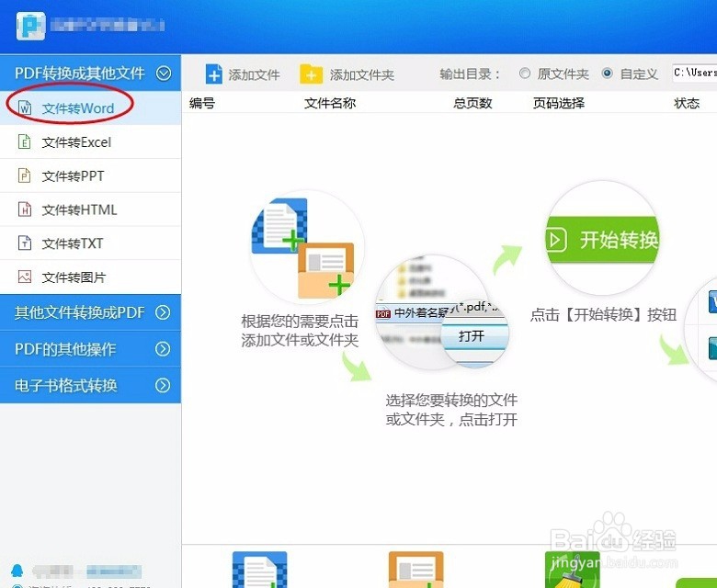Collapse the PDF转换成其他文件 section
This screenshot has width=717, height=588.
point(90,73)
